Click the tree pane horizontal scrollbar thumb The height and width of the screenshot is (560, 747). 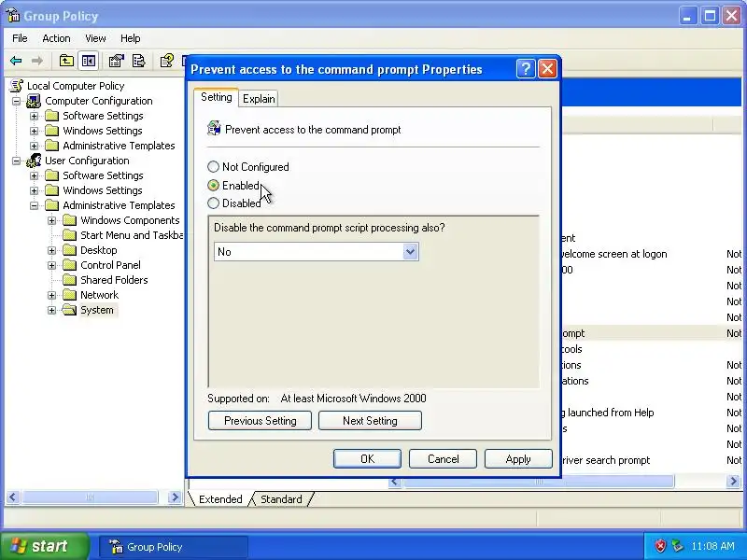tap(90, 497)
